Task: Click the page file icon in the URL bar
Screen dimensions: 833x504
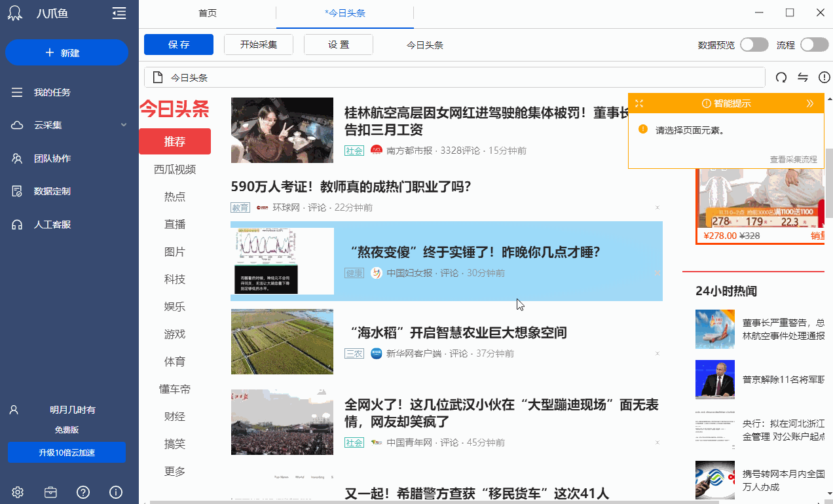Action: point(157,77)
